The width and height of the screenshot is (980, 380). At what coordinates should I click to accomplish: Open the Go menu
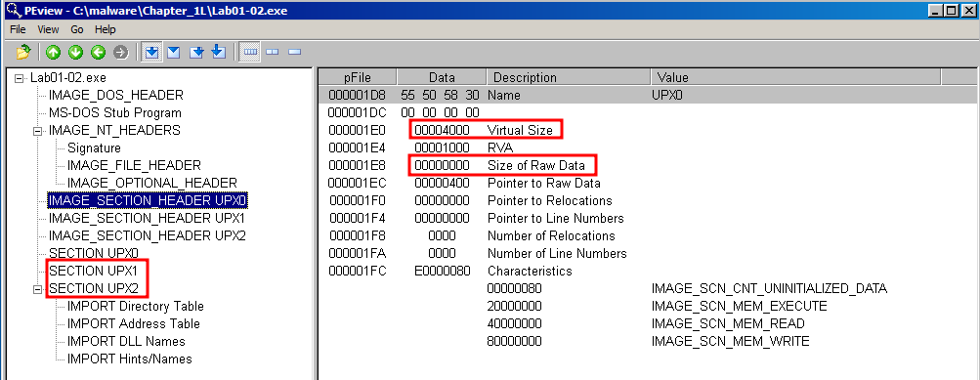pos(77,29)
